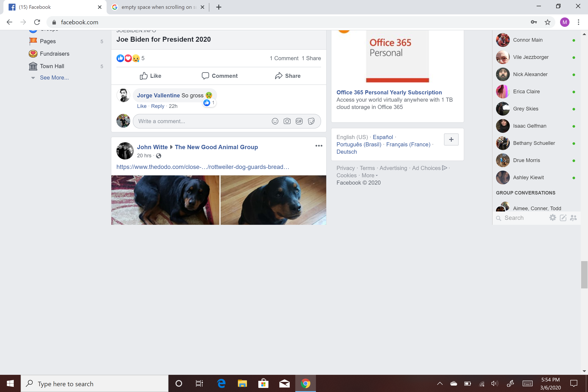Open chat with Bethany Schueller

(x=536, y=143)
